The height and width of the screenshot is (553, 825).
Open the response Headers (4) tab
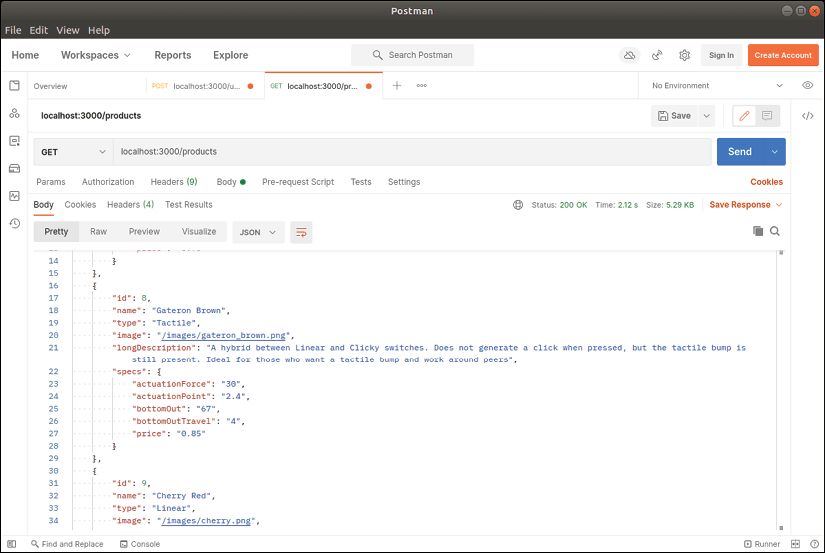click(x=130, y=205)
